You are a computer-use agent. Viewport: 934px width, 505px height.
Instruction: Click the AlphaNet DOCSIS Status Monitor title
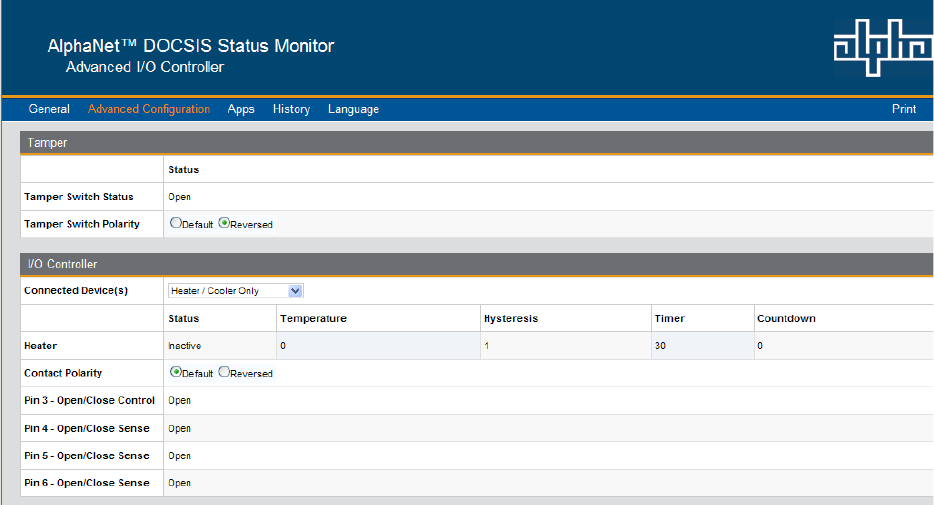pos(191,46)
